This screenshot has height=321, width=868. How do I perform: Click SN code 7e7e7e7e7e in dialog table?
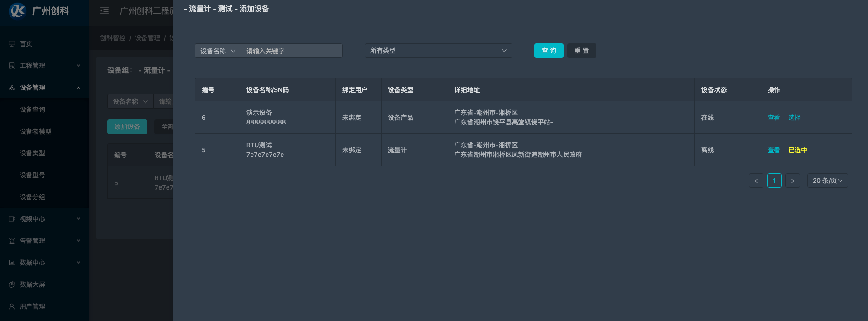tap(265, 155)
